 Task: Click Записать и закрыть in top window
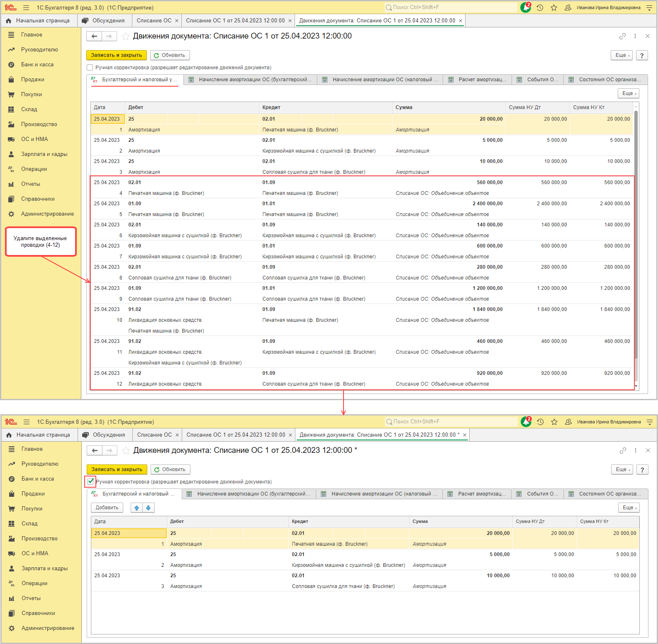[x=117, y=55]
